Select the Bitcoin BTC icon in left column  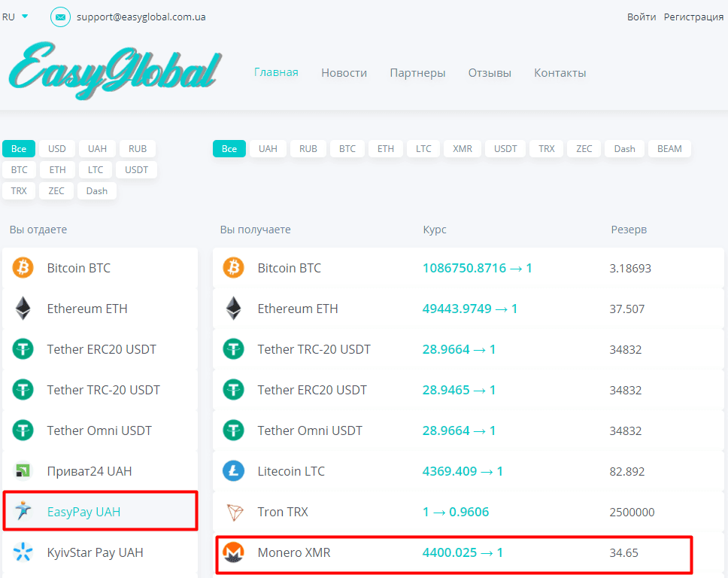23,267
